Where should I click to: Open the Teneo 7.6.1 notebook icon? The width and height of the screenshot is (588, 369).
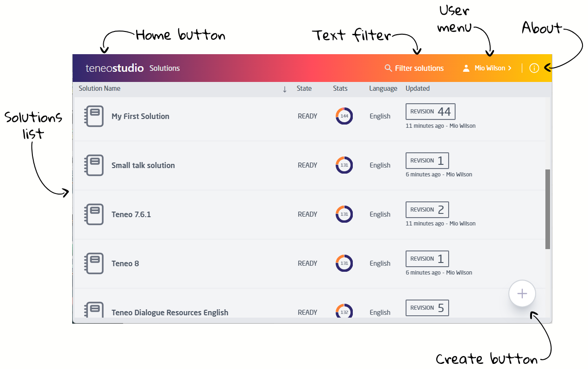94,214
